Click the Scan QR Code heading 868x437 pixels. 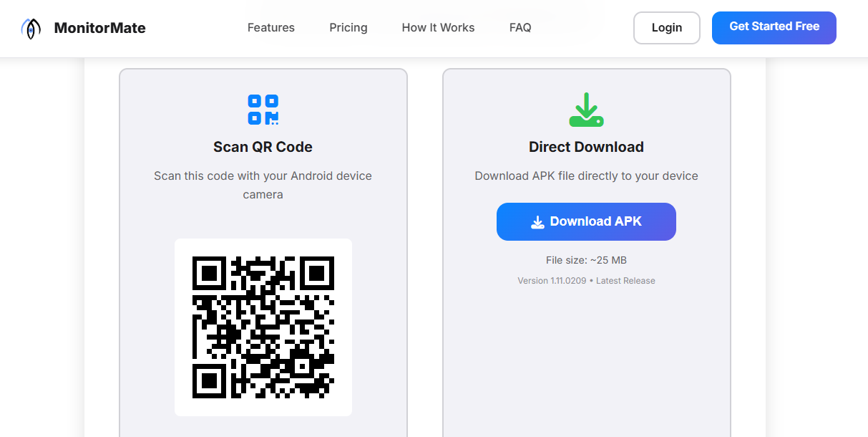pos(263,146)
